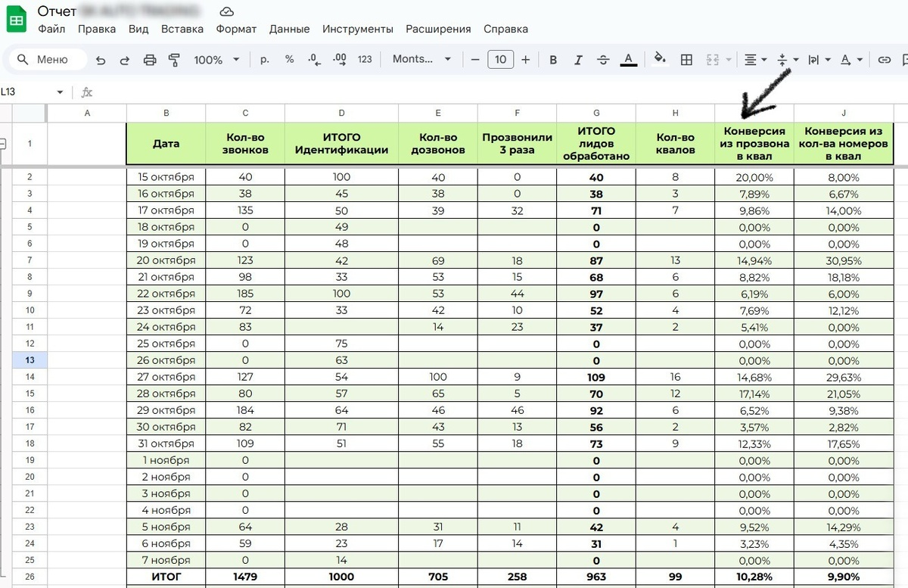This screenshot has height=588, width=908.
Task: Click the select-all corner box
Action: (x=30, y=113)
